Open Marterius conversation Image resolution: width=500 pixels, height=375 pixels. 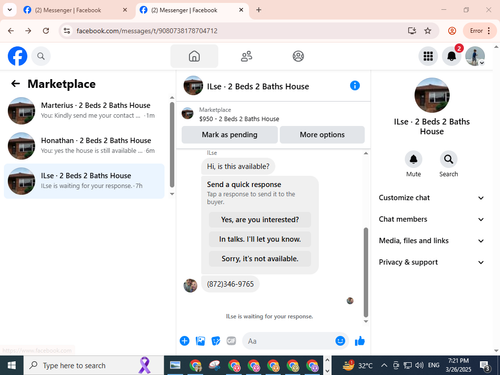[84, 111]
